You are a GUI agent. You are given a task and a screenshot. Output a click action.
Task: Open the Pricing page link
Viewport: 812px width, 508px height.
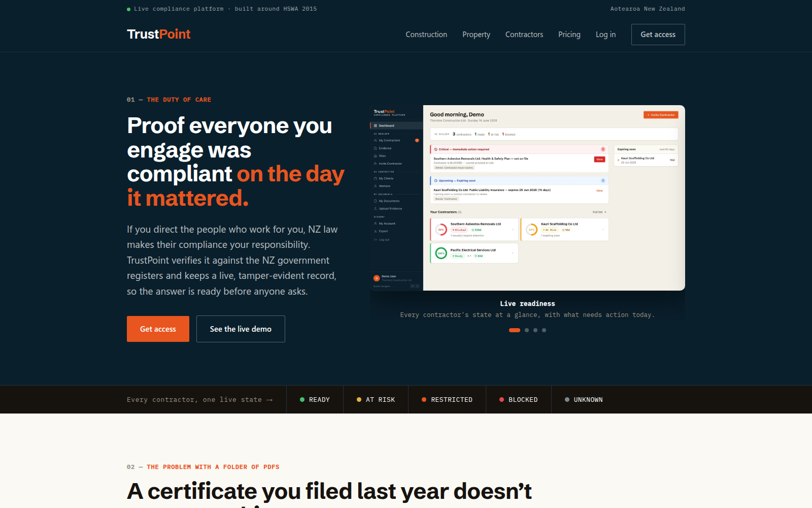coord(569,35)
